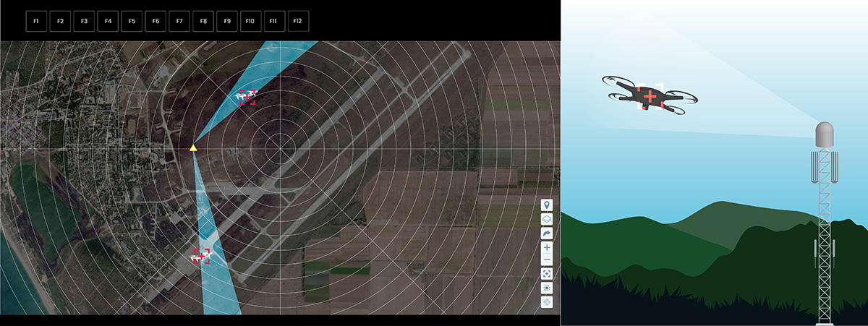
Task: Click the crosshair target icon
Action: pyautogui.click(x=547, y=301)
